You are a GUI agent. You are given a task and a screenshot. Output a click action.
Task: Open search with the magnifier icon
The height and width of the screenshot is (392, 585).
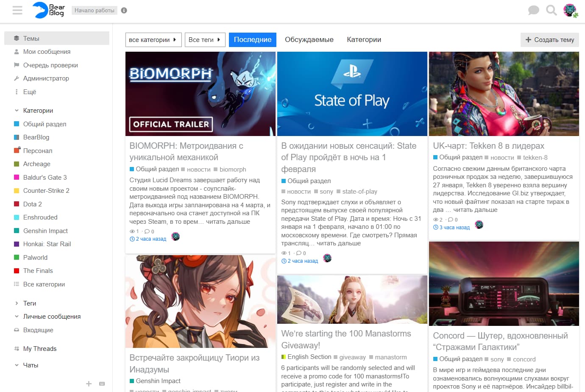coord(551,10)
